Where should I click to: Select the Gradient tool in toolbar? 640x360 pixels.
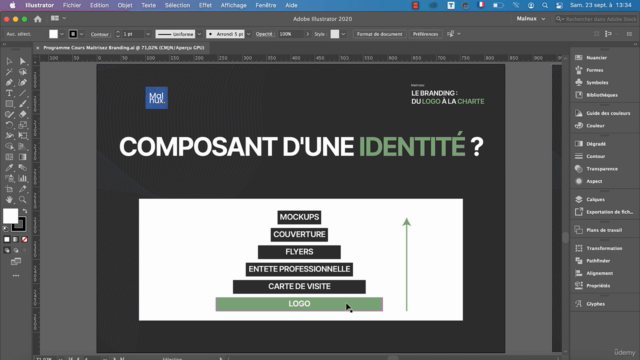(23, 157)
